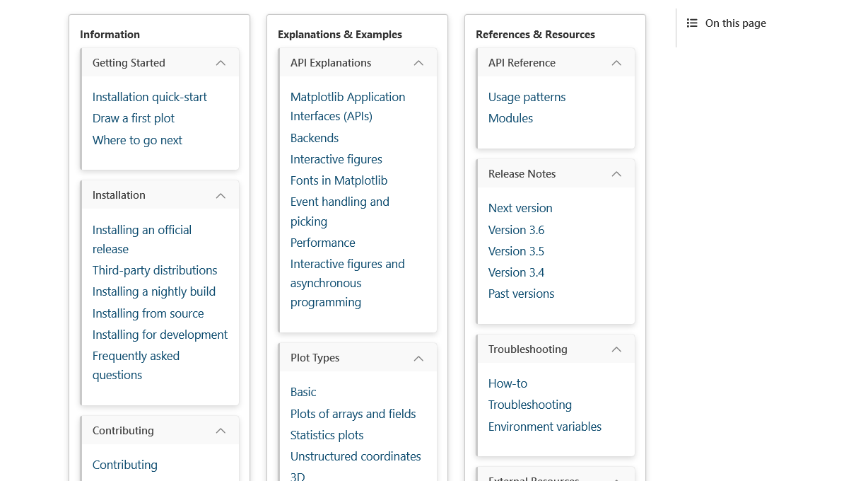Click the Getting Started card header

(x=160, y=63)
